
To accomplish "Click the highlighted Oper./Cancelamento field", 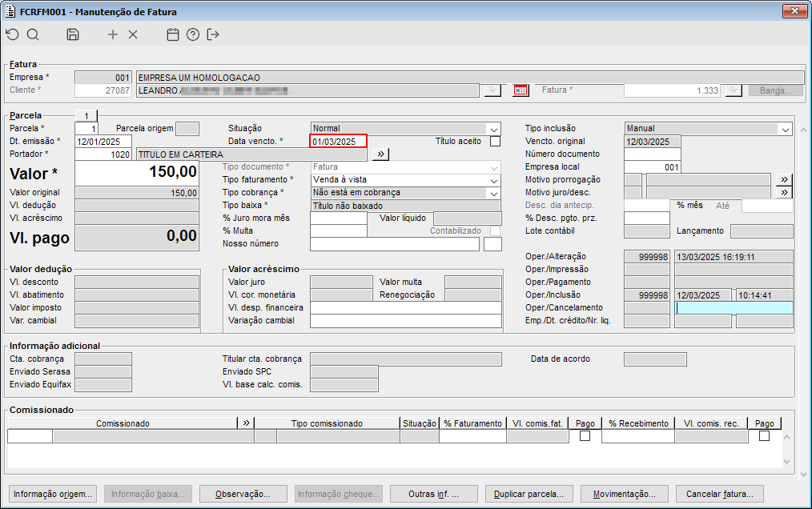I will click(734, 308).
